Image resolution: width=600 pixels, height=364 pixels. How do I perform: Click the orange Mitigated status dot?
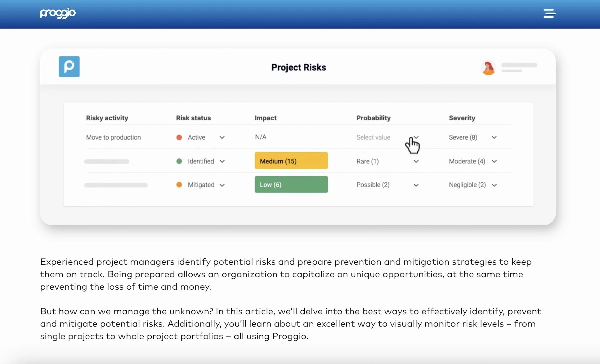pos(179,185)
